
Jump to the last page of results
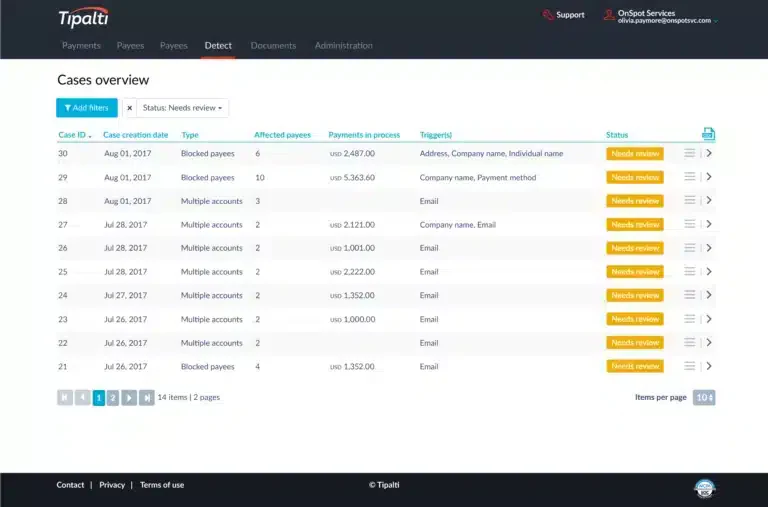(146, 397)
